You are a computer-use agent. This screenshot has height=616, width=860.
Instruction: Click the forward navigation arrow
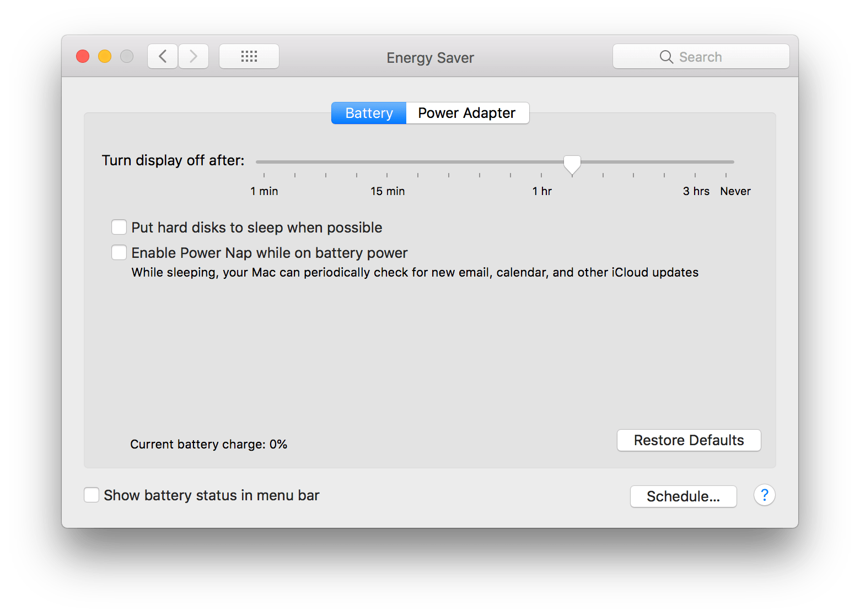point(193,56)
